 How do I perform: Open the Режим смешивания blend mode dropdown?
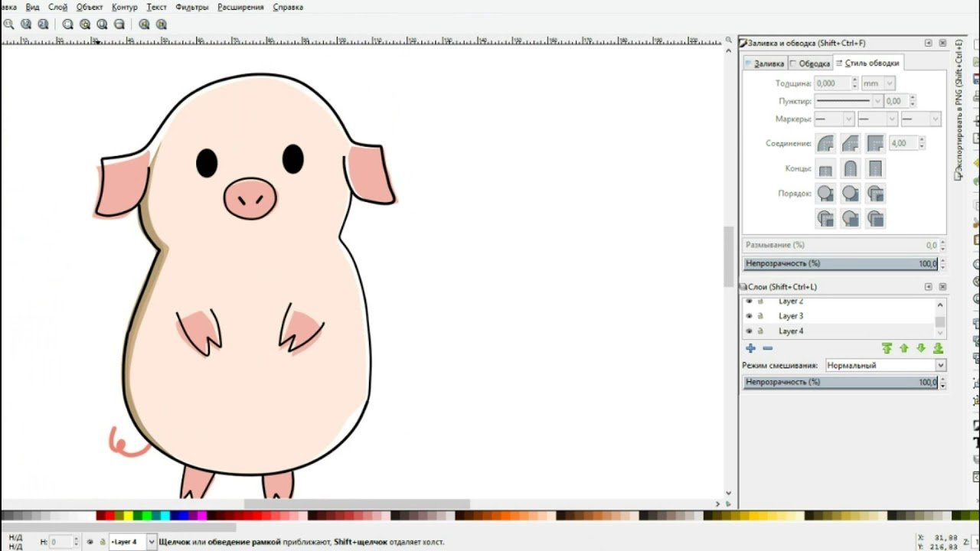tap(886, 366)
